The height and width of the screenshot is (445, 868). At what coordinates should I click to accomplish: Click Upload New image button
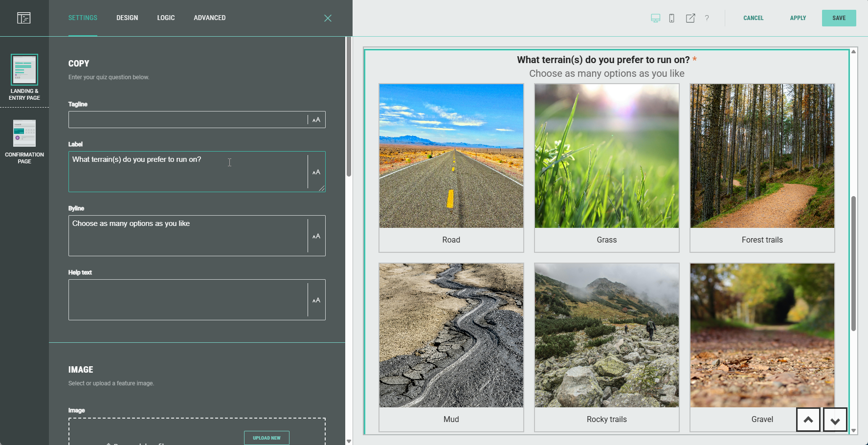tap(267, 438)
